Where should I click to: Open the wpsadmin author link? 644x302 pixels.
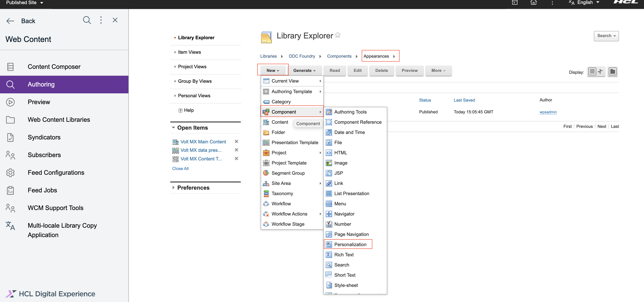point(548,112)
